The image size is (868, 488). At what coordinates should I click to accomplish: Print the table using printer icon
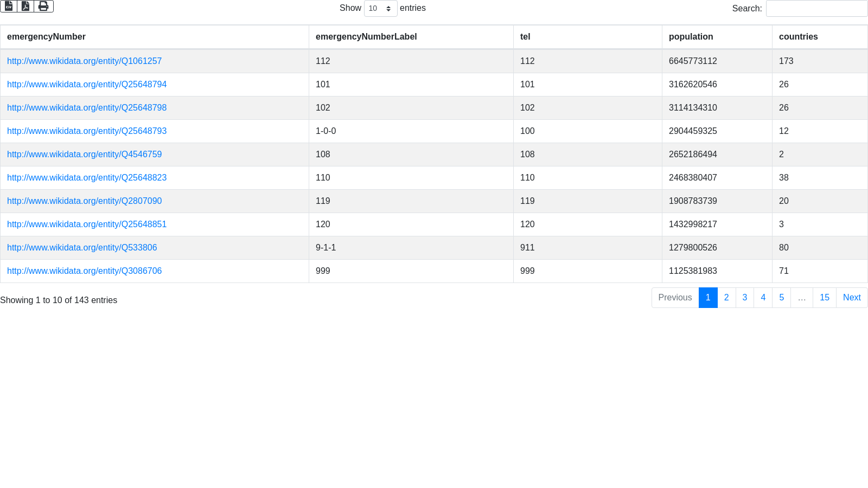tap(43, 6)
